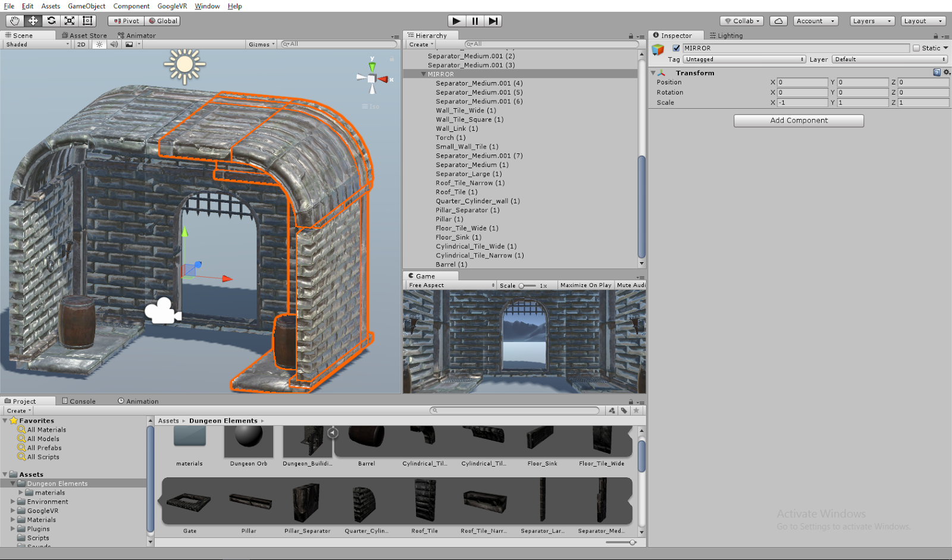The image size is (952, 560).
Task: Select the Rotate tool
Action: click(51, 21)
